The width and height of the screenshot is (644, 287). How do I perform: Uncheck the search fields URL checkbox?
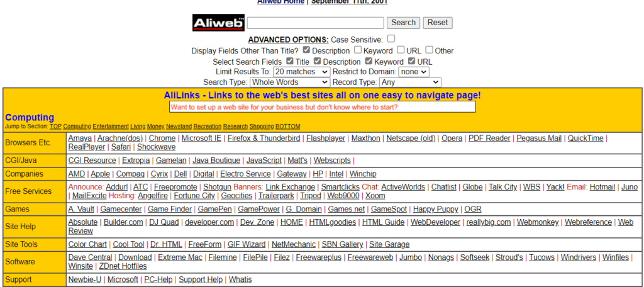click(411, 61)
